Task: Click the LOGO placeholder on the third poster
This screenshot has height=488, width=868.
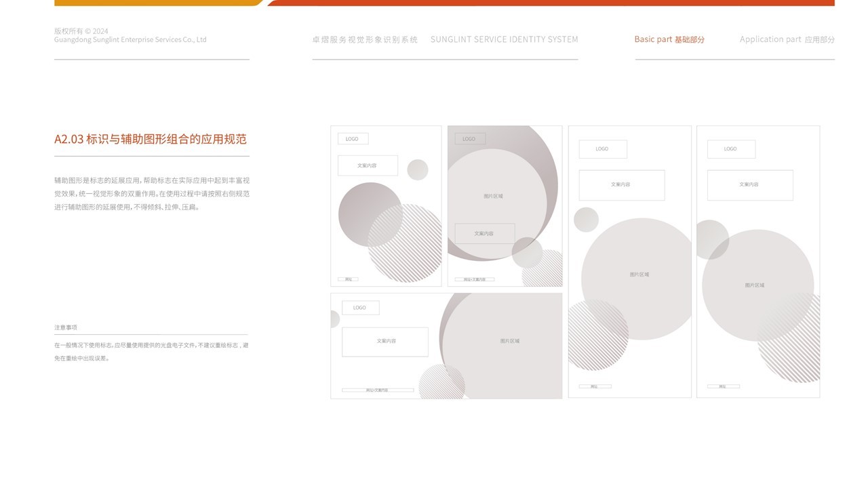Action: click(602, 148)
